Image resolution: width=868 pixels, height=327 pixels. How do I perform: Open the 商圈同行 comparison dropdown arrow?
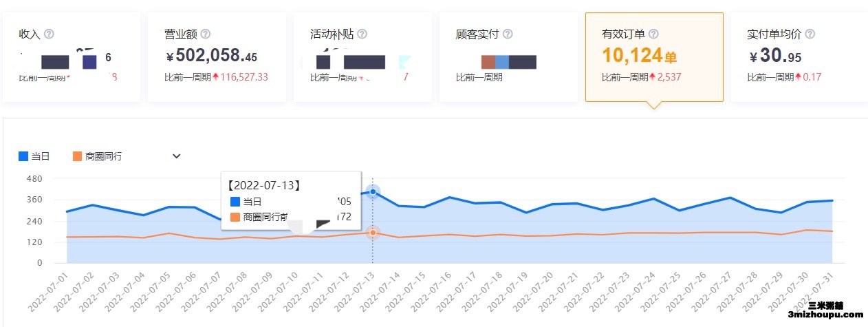coord(176,156)
